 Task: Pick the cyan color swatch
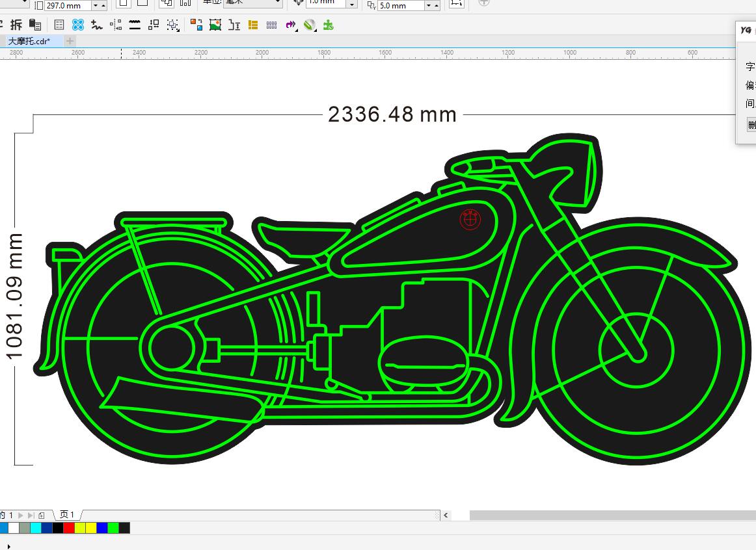36,528
